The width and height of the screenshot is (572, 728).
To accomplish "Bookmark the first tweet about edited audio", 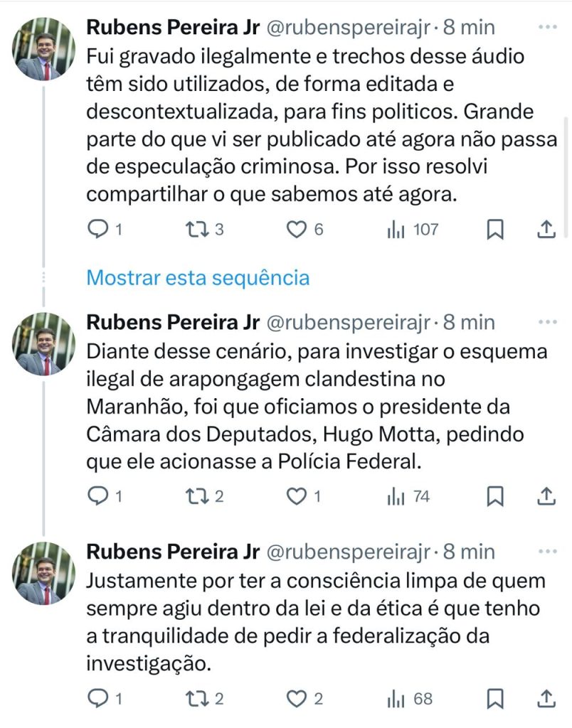I will pos(495,229).
